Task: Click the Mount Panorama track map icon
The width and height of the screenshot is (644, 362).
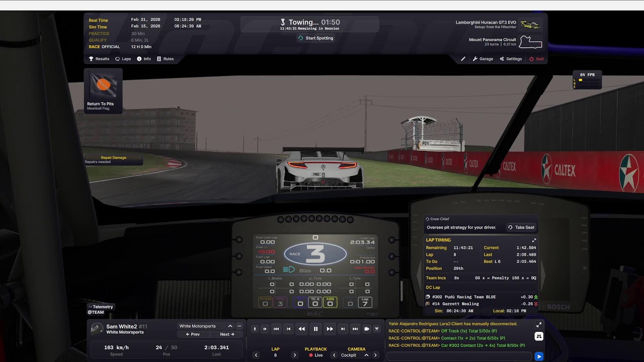Action: click(x=531, y=42)
